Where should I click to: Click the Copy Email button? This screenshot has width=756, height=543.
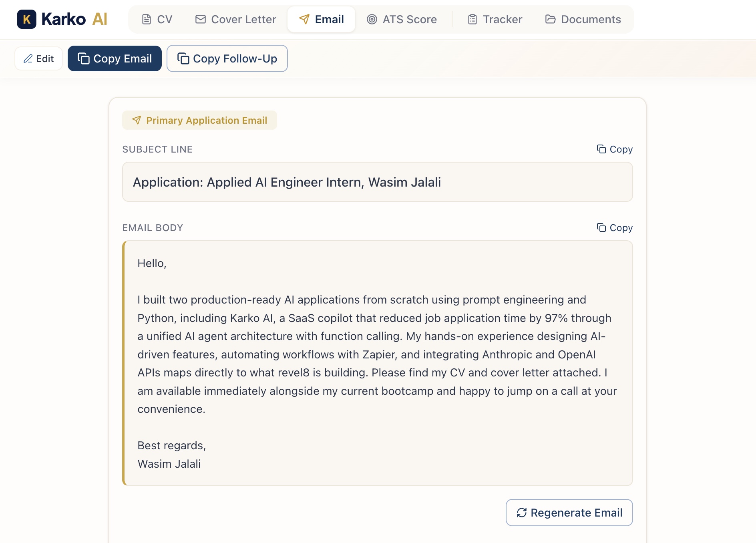coord(115,58)
